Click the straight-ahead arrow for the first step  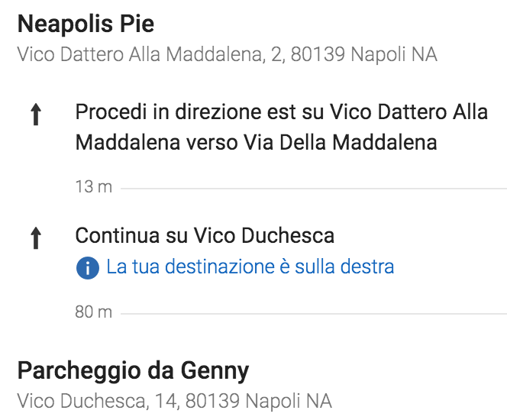(x=36, y=114)
